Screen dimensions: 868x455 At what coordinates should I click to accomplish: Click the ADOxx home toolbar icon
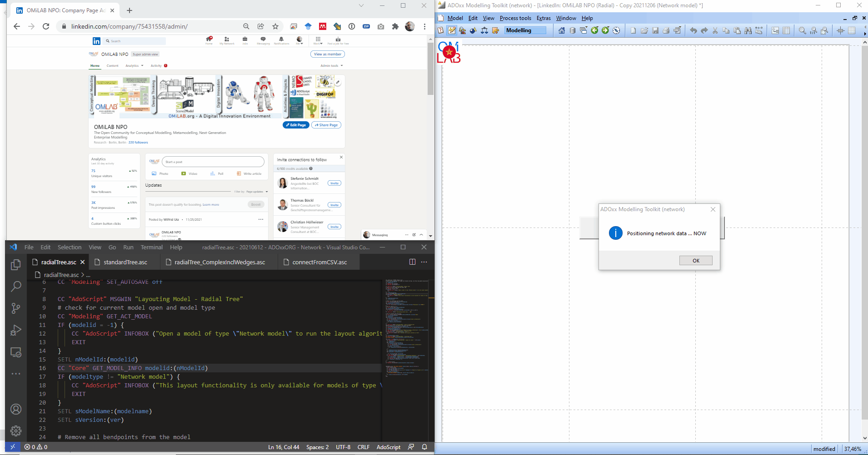(x=562, y=30)
